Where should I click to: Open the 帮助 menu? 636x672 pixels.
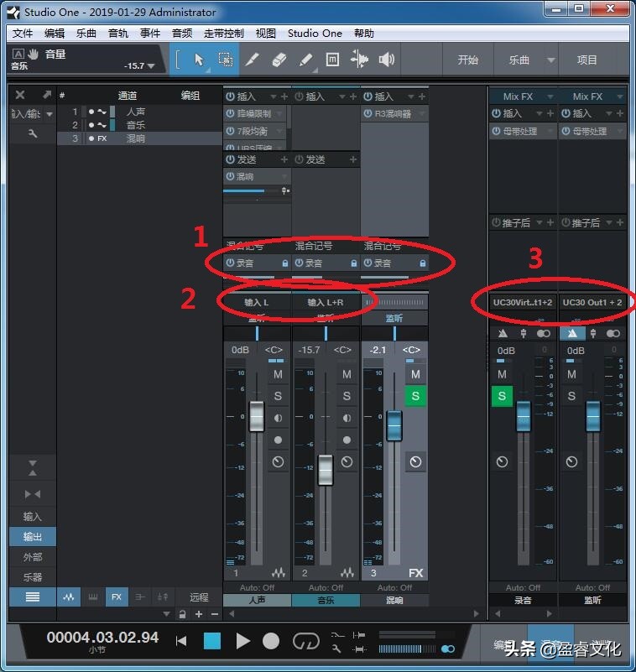pyautogui.click(x=364, y=34)
